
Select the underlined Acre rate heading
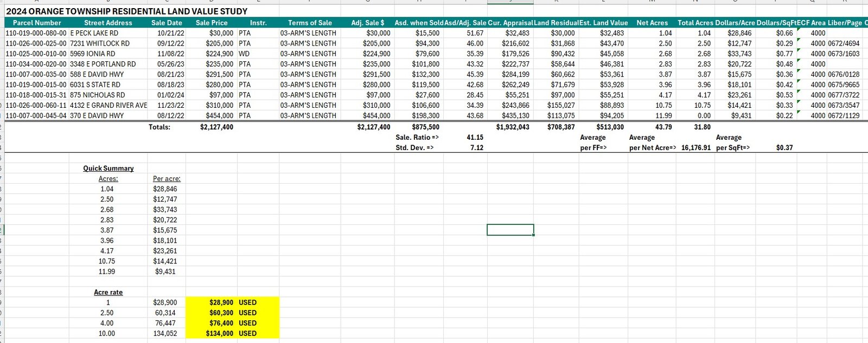108,292
